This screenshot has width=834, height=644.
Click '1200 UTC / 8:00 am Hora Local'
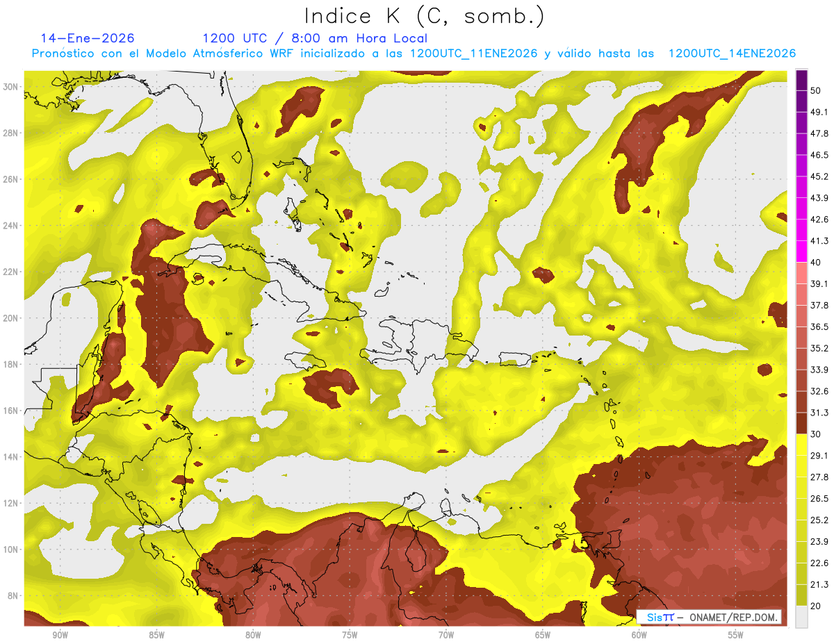pos(315,38)
